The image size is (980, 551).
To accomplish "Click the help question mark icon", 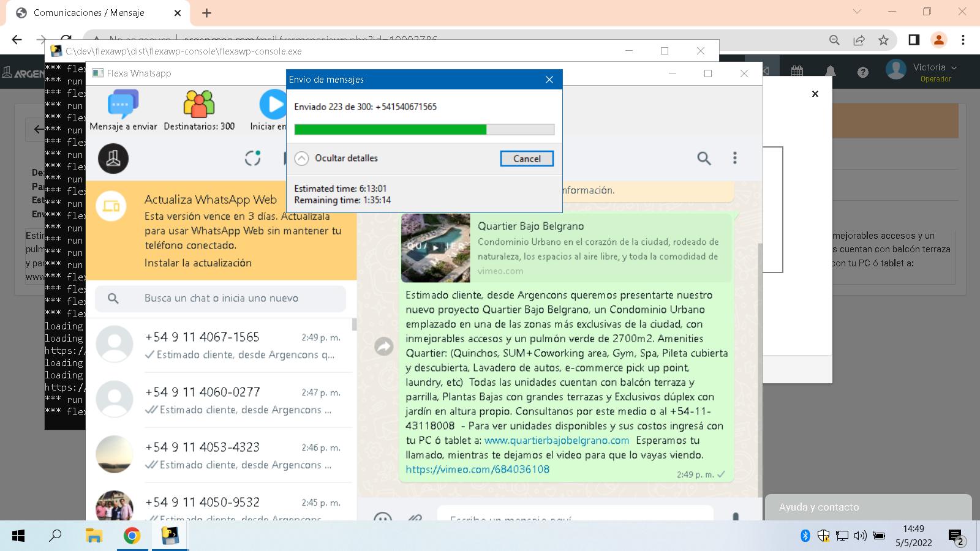I will pos(863,72).
